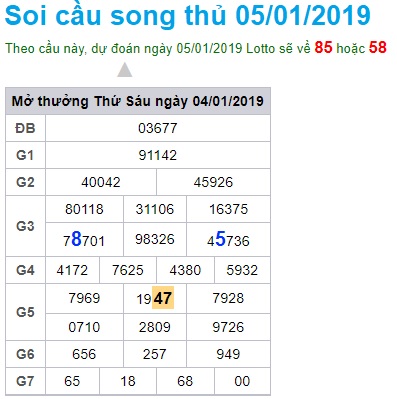Image resolution: width=397 pixels, height=399 pixels.
Task: Click the G6 number 257
Action: pos(155,354)
